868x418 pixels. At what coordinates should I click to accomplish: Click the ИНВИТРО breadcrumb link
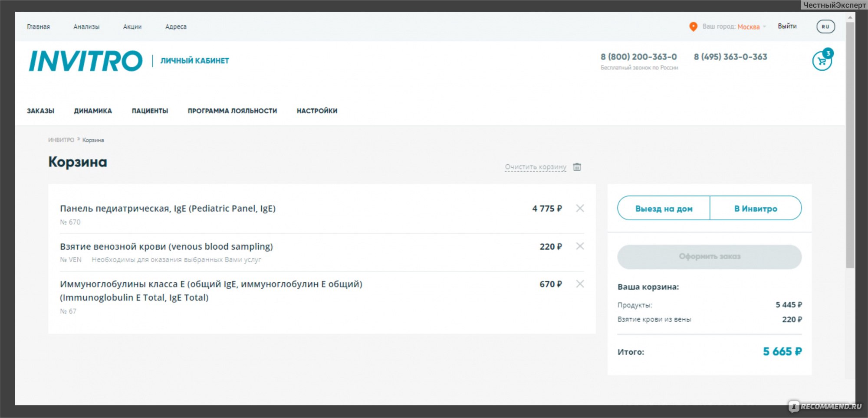[x=61, y=140]
